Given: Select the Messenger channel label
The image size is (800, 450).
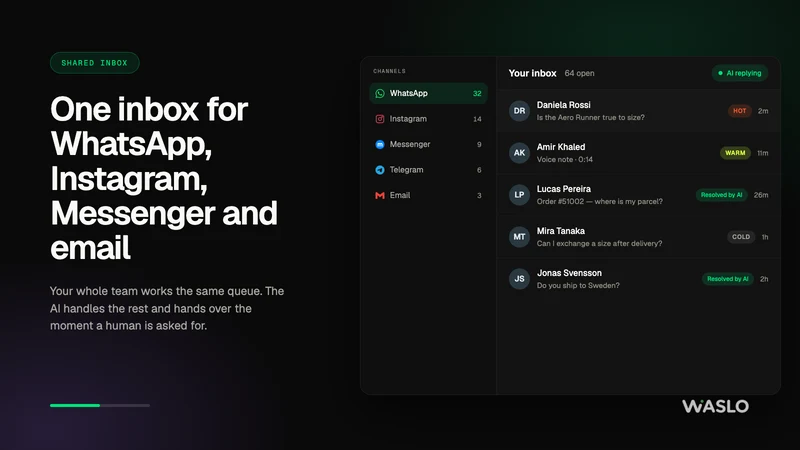Looking at the screenshot, I should pos(410,144).
